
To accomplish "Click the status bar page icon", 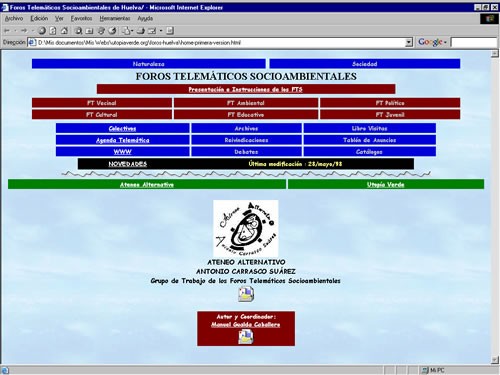I will (5, 370).
